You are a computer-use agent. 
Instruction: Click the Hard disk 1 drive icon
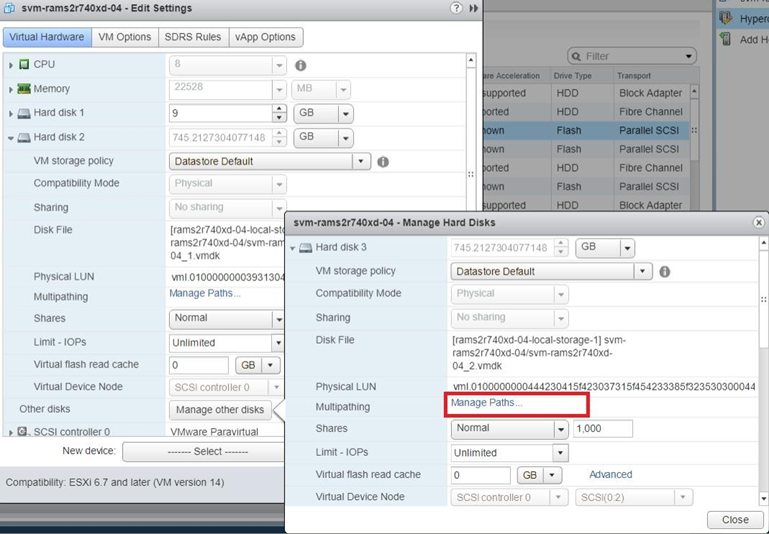tap(24, 113)
